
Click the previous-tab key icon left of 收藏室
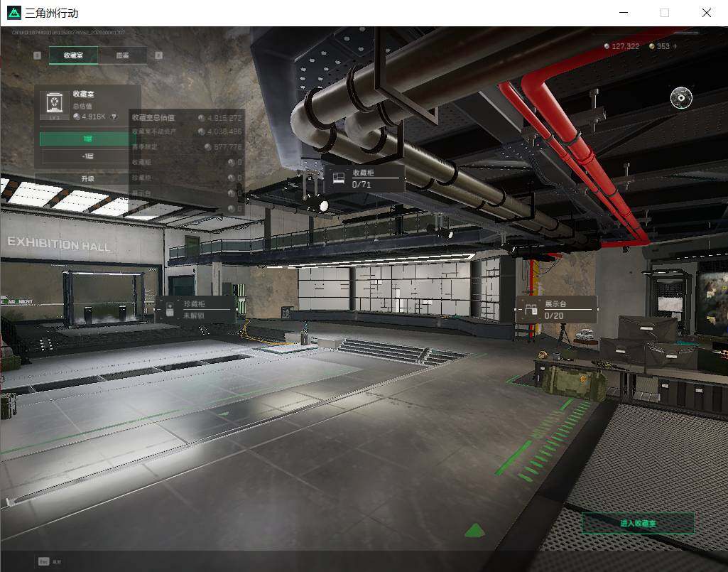(x=38, y=55)
